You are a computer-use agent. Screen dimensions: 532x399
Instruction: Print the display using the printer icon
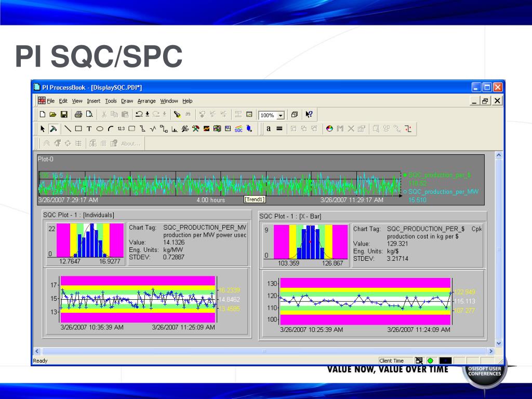click(x=78, y=114)
